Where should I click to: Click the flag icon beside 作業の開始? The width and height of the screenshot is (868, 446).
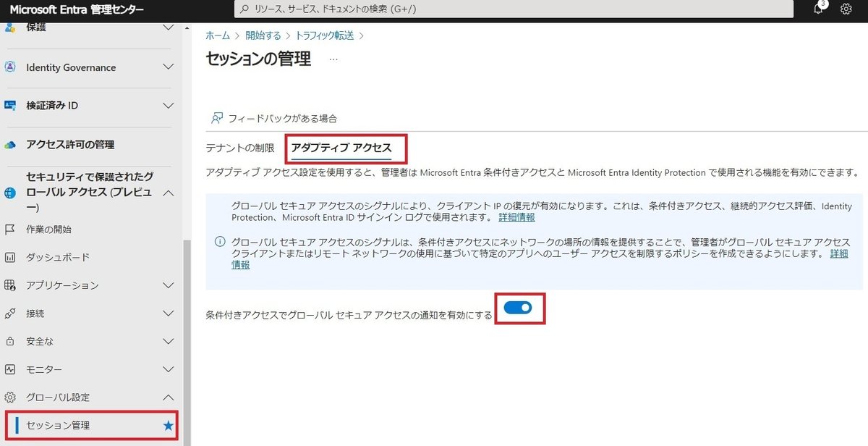tap(10, 229)
